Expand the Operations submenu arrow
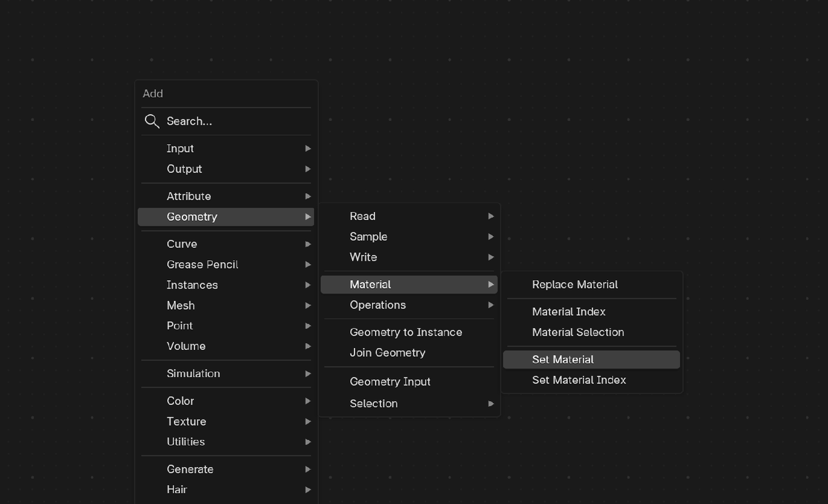This screenshot has width=828, height=504. (x=491, y=305)
